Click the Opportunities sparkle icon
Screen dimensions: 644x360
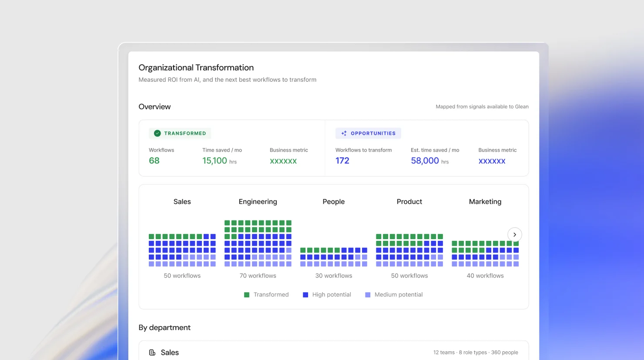(x=344, y=133)
